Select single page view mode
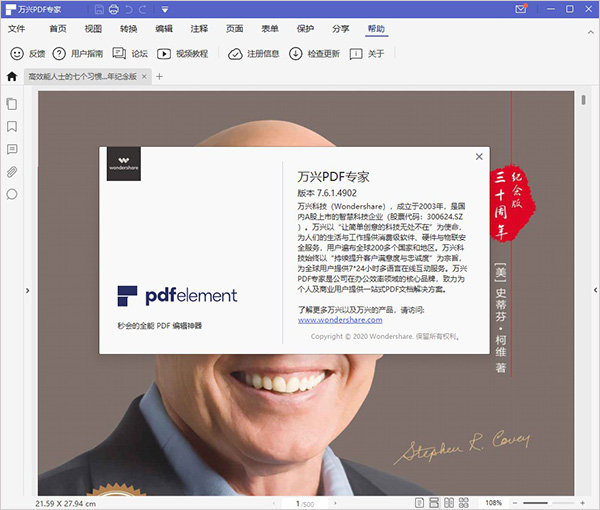 coord(419,503)
